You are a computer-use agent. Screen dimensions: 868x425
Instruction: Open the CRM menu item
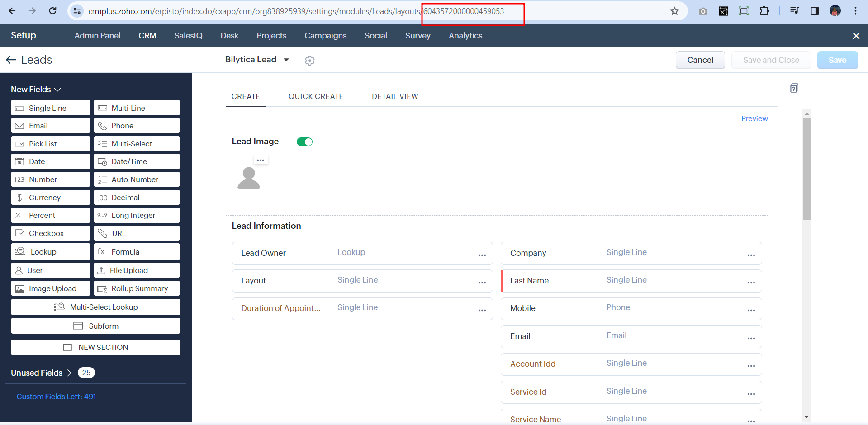[x=147, y=36]
